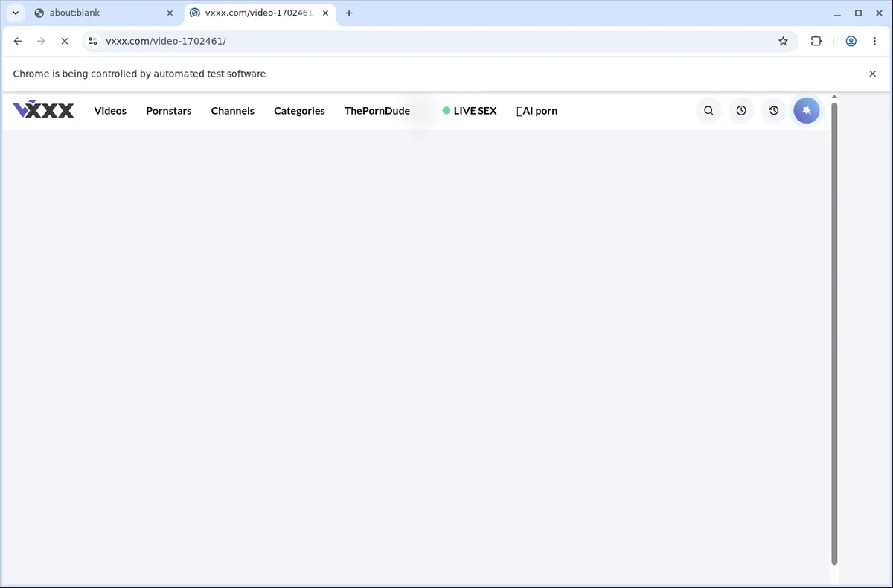The height and width of the screenshot is (588, 893).
Task: Follow the ThePornDude link
Action: click(x=377, y=111)
